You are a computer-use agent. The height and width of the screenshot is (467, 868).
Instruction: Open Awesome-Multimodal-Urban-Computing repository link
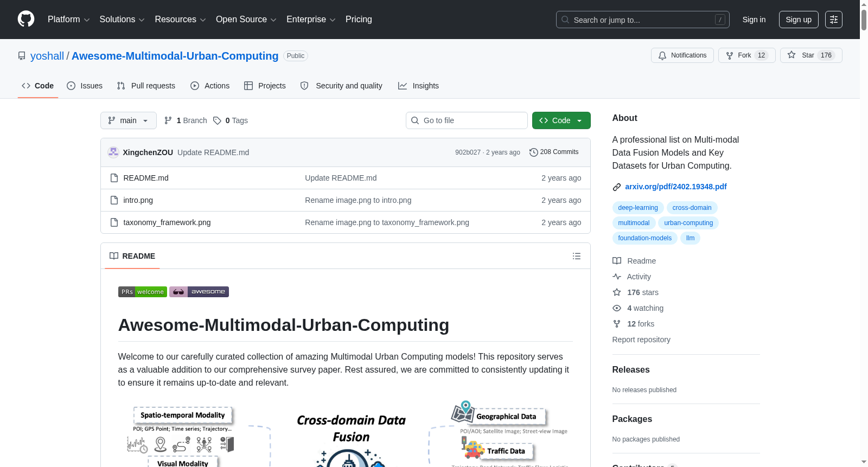pyautogui.click(x=175, y=56)
